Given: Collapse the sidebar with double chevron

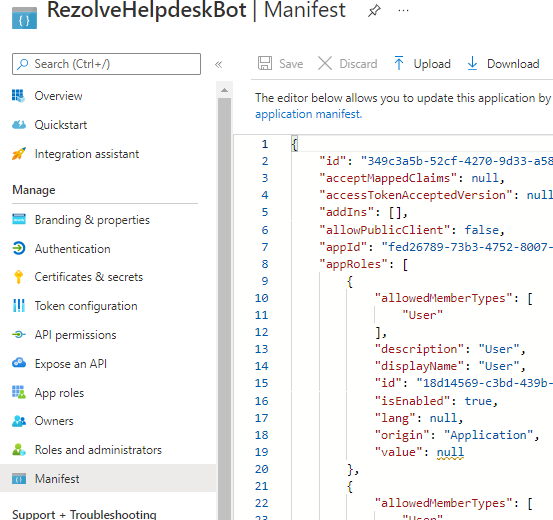Looking at the screenshot, I should tap(218, 64).
